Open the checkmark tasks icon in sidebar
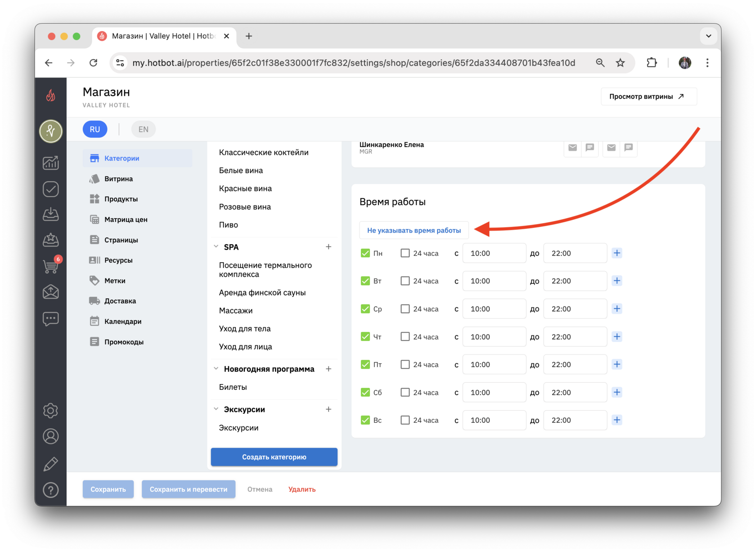This screenshot has width=756, height=552. coord(51,189)
